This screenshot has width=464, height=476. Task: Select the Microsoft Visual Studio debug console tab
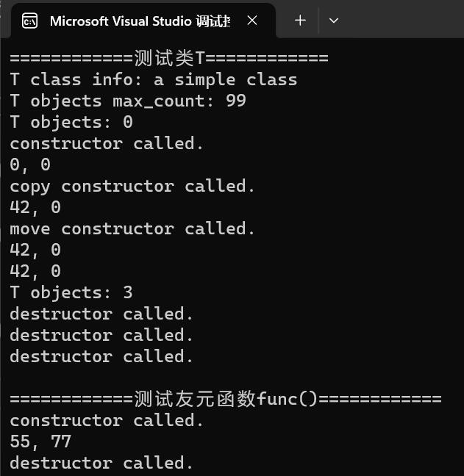coord(140,21)
